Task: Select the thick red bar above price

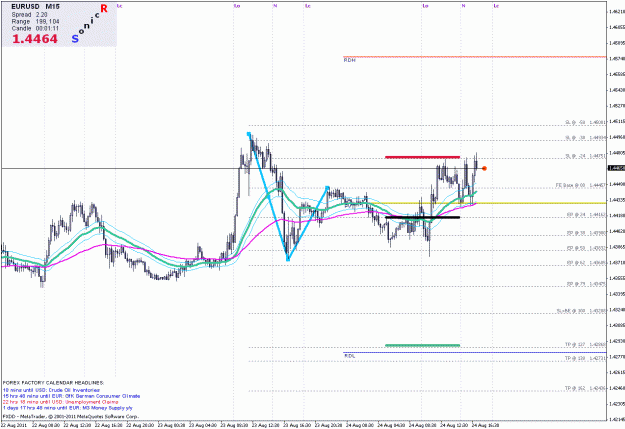Action: point(423,157)
